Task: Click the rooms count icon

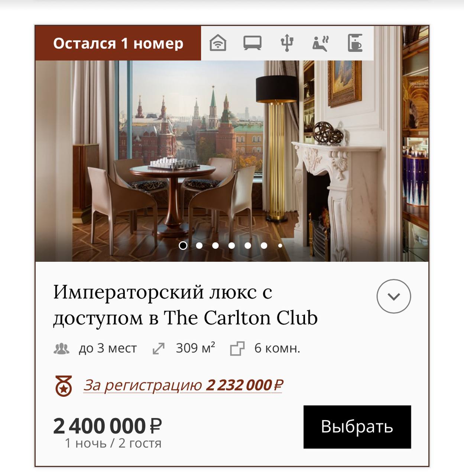Action: [x=237, y=349]
